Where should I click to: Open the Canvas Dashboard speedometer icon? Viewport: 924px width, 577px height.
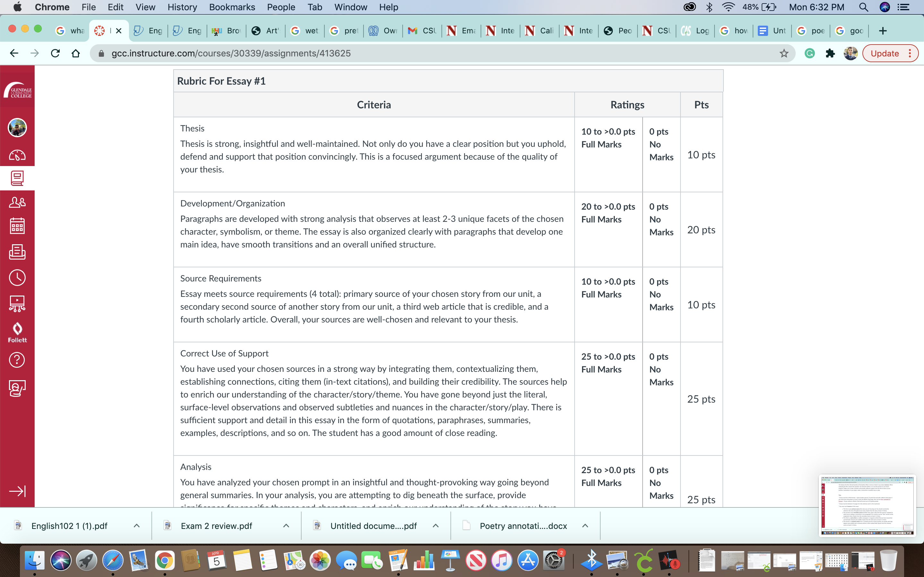pos(17,155)
